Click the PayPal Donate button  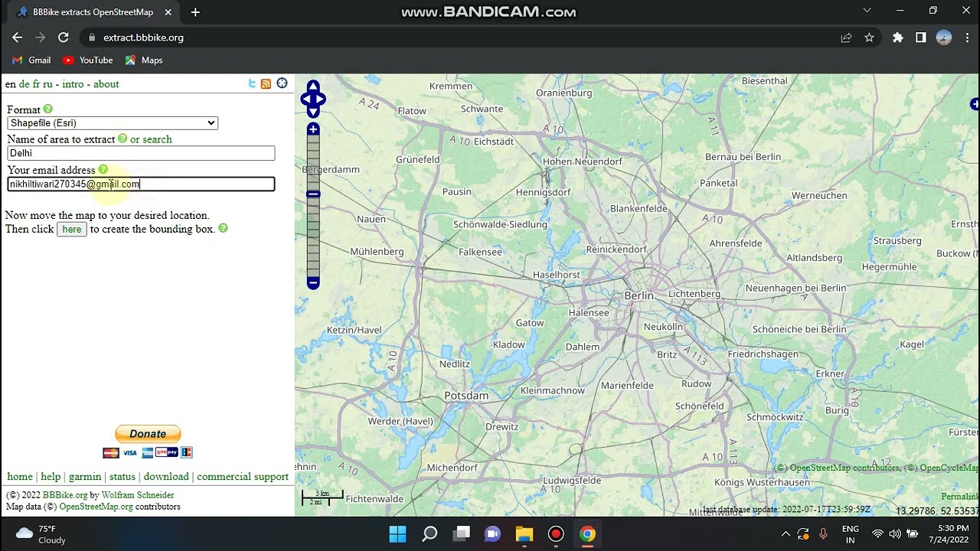click(x=148, y=434)
